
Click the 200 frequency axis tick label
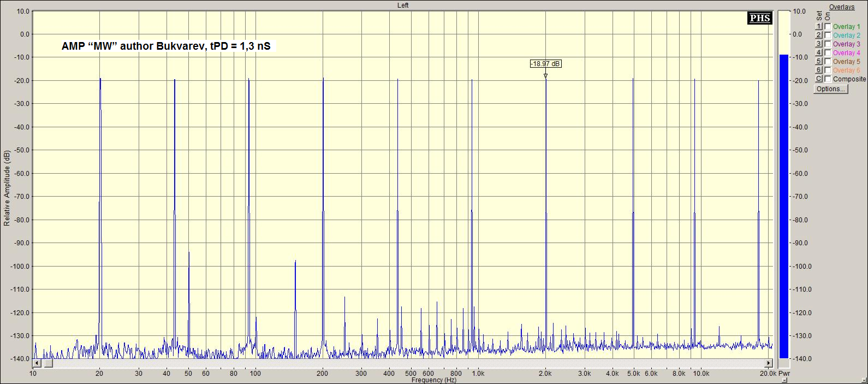coord(323,374)
